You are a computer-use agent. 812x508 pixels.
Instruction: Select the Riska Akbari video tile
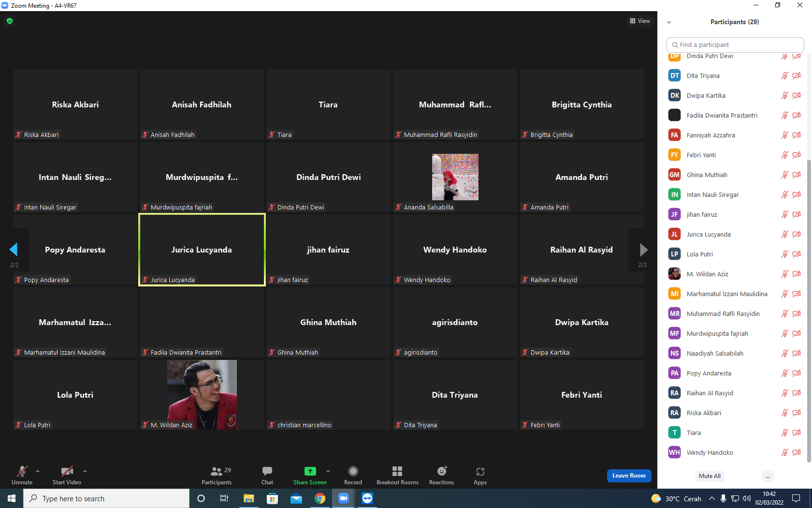point(75,105)
